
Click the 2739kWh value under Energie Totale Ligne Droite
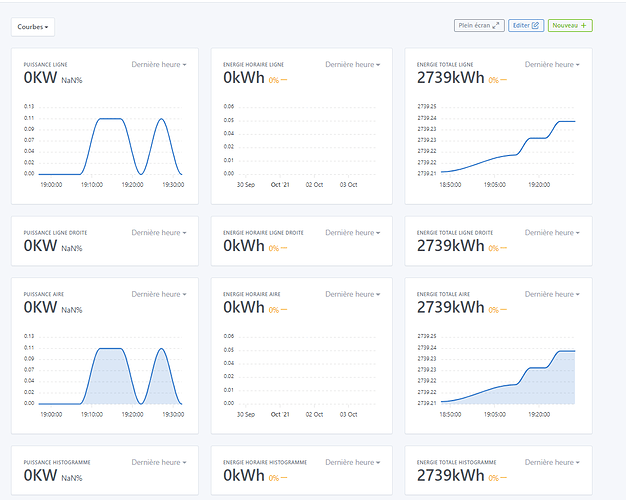[x=450, y=246]
